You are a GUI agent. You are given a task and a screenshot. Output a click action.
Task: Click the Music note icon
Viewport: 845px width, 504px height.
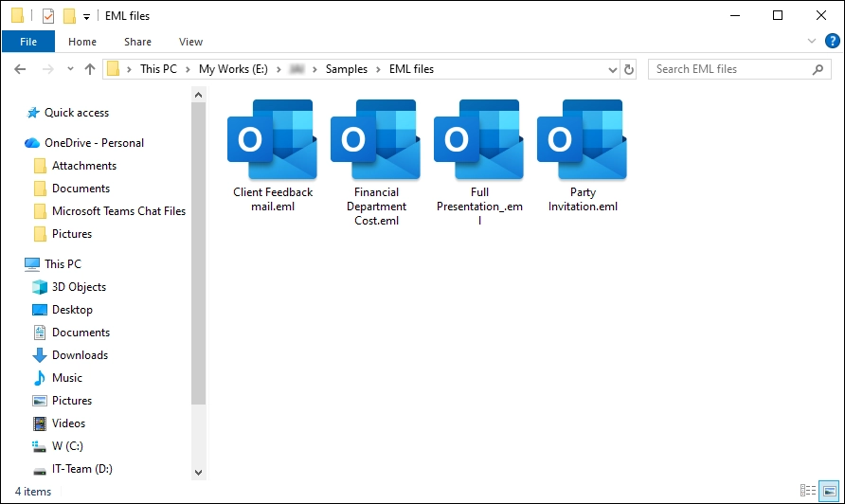click(x=40, y=378)
